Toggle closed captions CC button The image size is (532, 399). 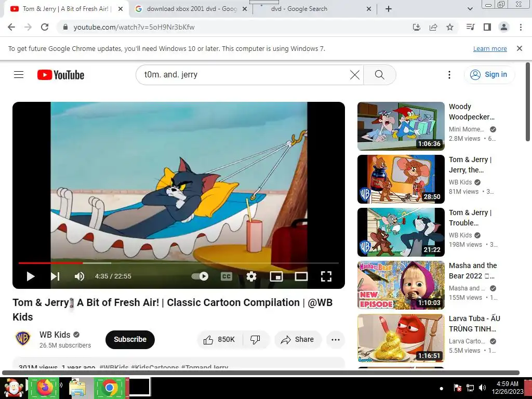pyautogui.click(x=227, y=276)
